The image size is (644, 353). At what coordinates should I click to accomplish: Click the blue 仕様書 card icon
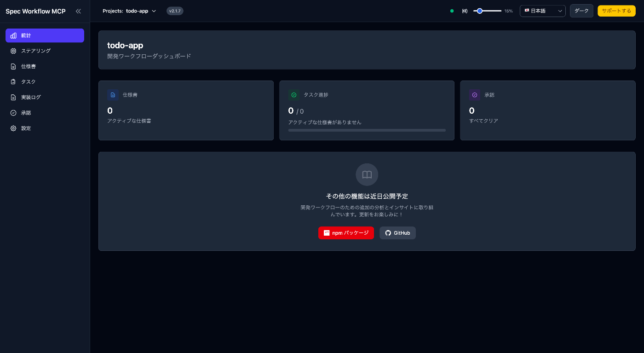click(113, 95)
